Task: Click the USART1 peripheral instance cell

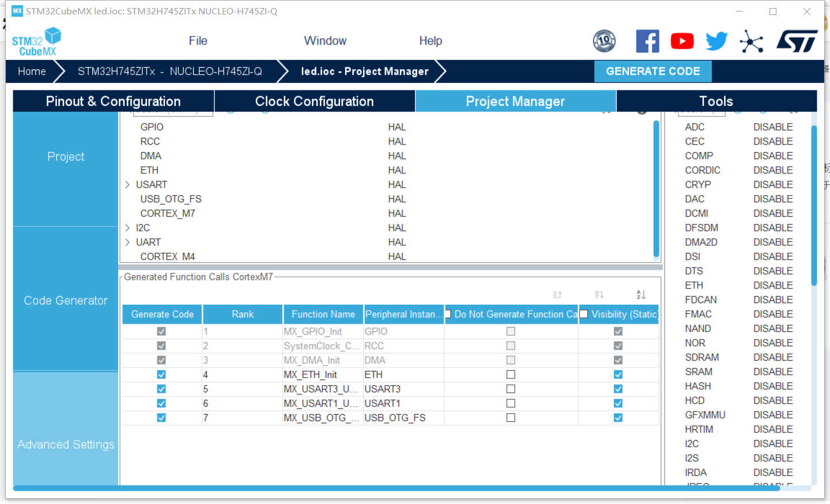Action: 403,403
